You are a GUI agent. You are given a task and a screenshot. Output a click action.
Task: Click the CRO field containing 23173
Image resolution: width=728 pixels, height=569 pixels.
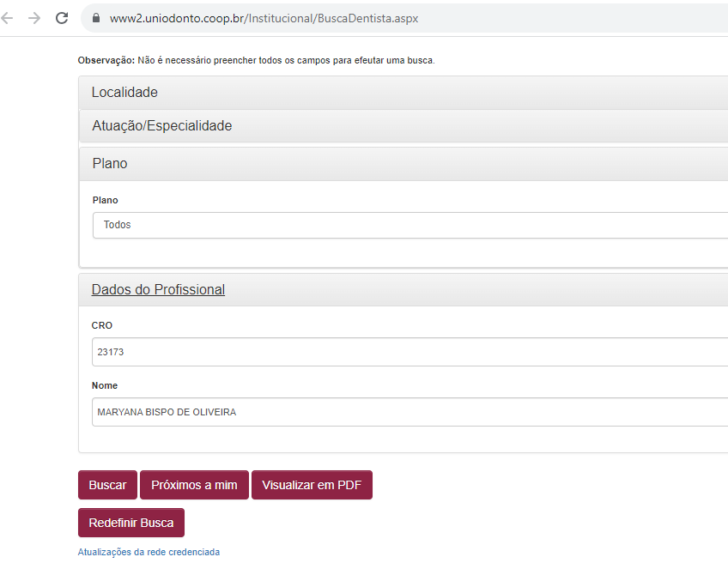pos(410,352)
